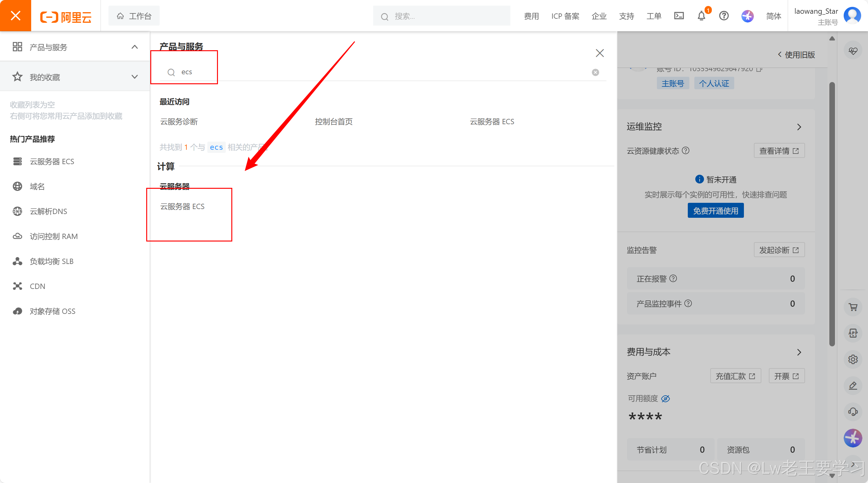Screen dimensions: 868x483
Task: Click the RAM cloud icon
Action: click(x=17, y=237)
